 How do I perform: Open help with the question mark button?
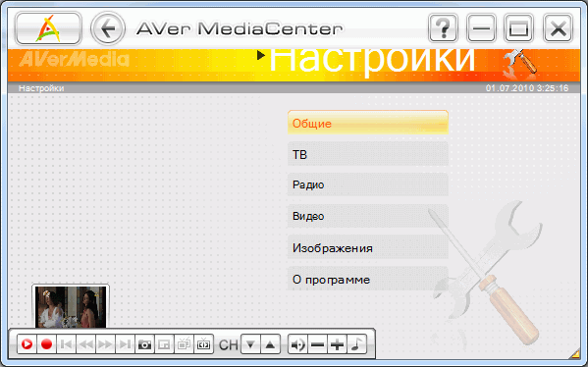pyautogui.click(x=444, y=28)
